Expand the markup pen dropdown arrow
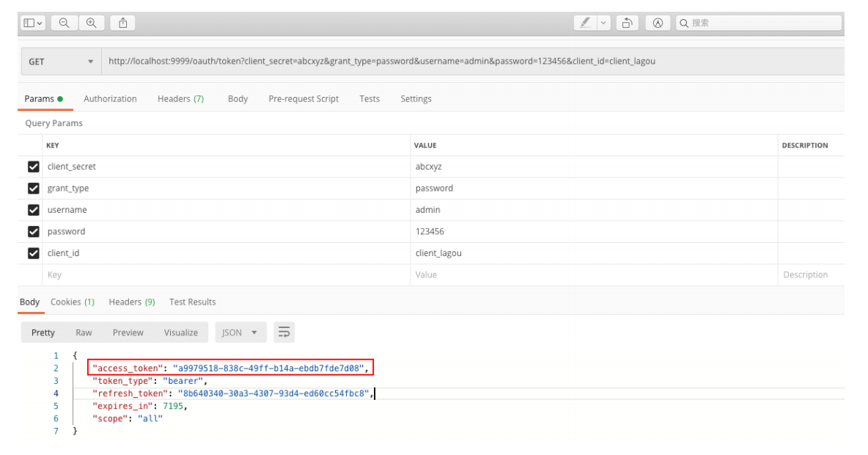868x455 pixels. click(x=603, y=23)
